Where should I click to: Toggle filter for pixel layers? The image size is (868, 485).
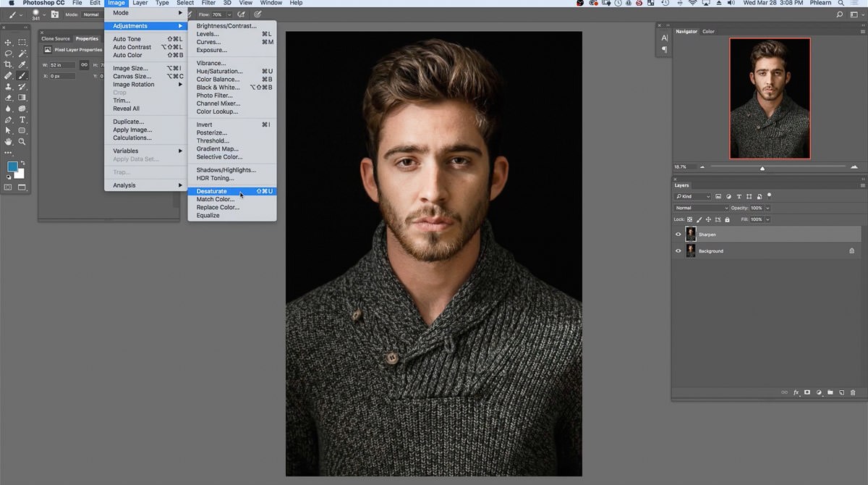(718, 196)
